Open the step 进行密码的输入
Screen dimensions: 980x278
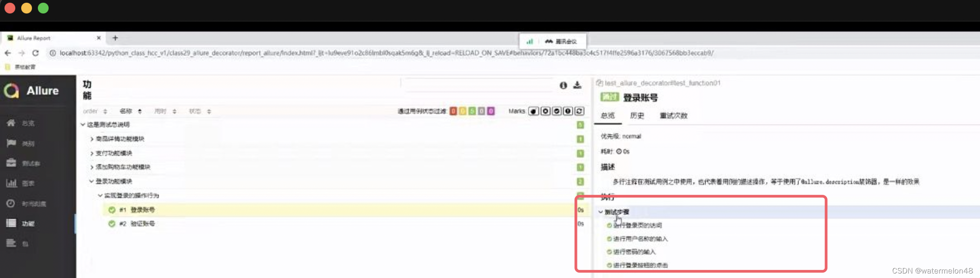(631, 252)
